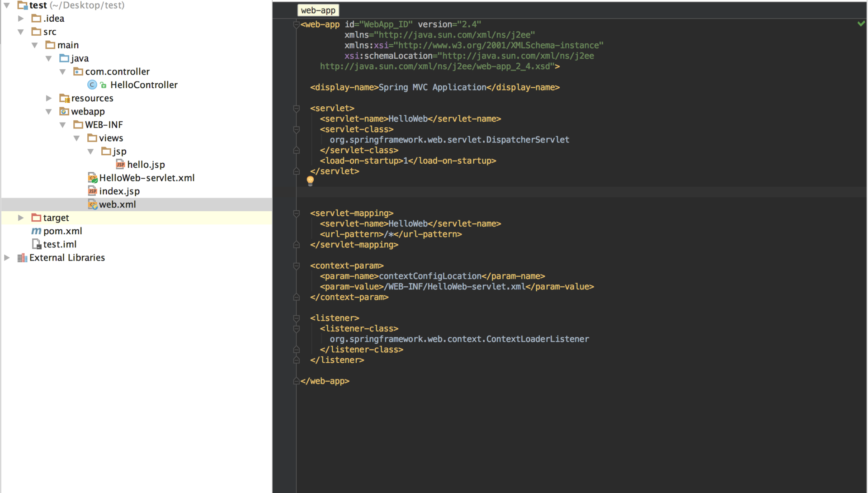Select HelloWeb-servlet.xml file
Image resolution: width=868 pixels, height=493 pixels.
[x=147, y=178]
